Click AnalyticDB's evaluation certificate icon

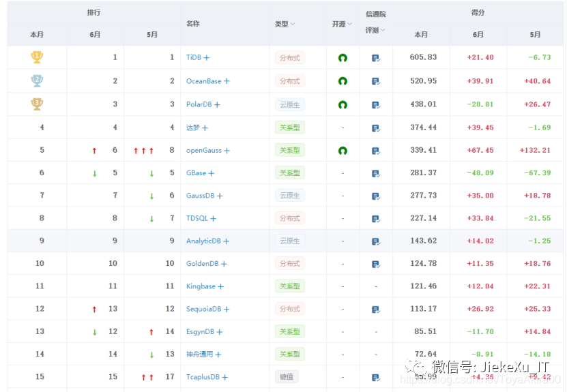pyautogui.click(x=376, y=242)
